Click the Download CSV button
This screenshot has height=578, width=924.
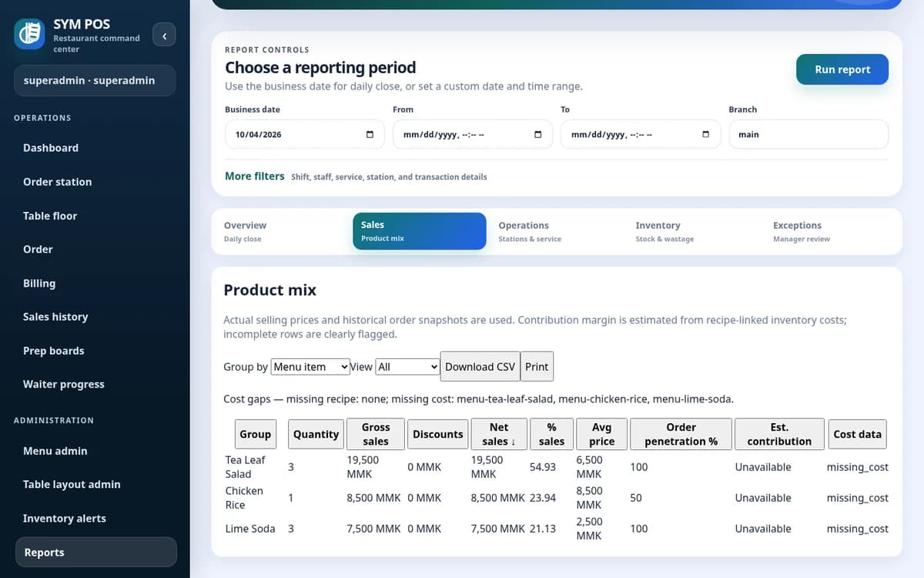tap(480, 367)
